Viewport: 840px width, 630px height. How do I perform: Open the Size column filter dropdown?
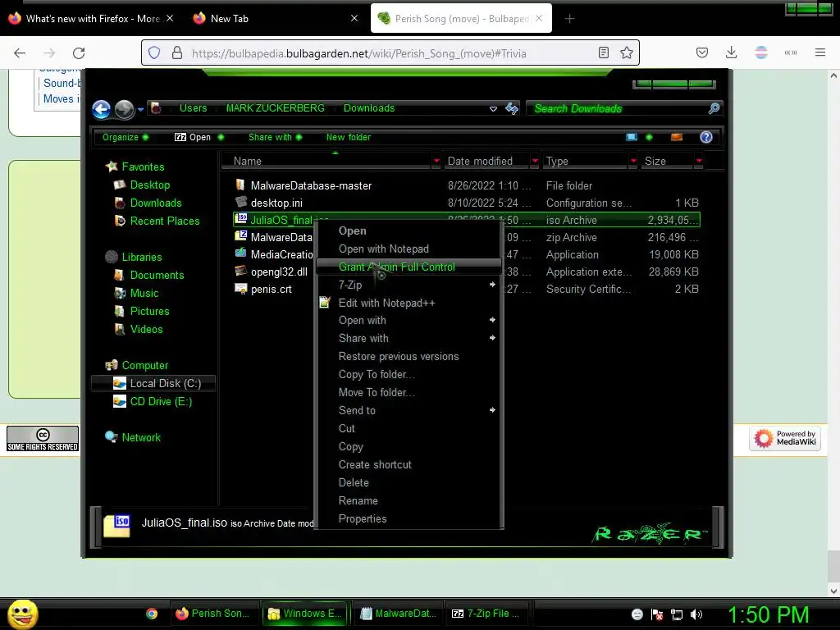pos(699,161)
